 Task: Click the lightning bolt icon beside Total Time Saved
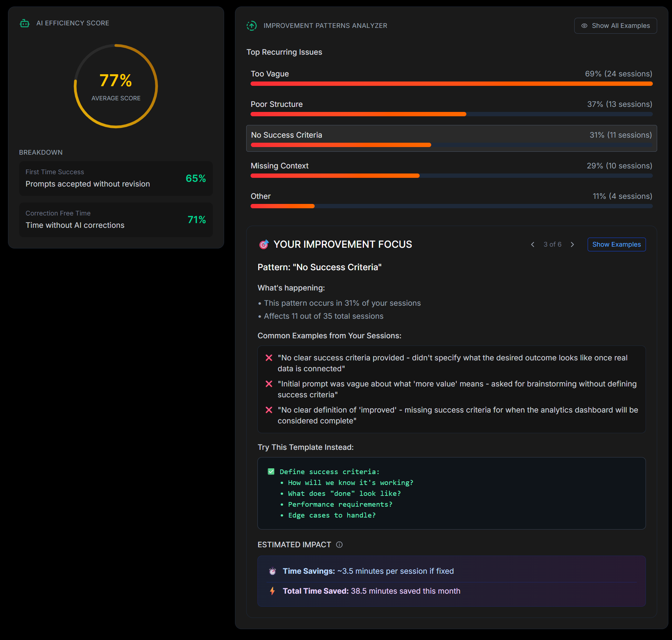(x=273, y=591)
